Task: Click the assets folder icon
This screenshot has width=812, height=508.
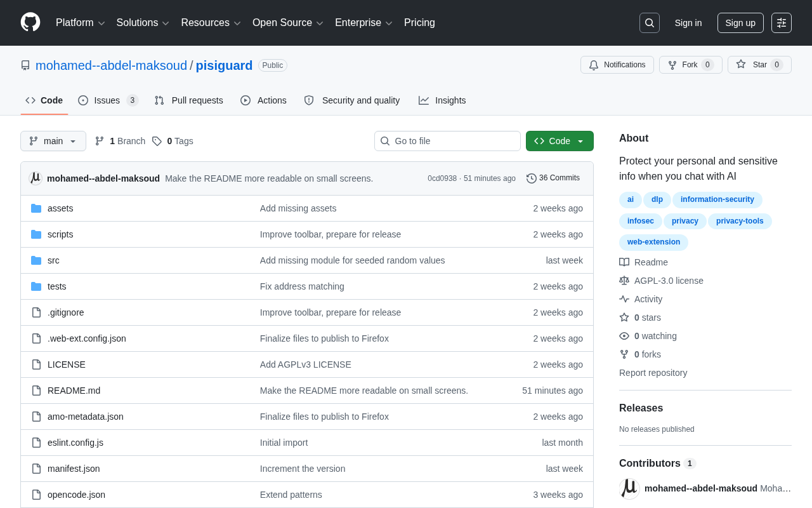Action: tap(36, 208)
